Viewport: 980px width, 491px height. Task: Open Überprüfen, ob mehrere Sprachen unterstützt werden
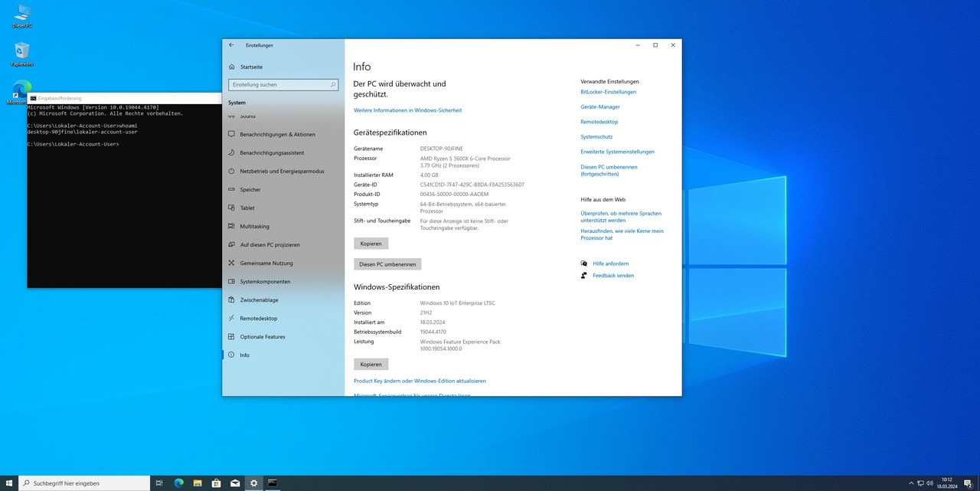click(621, 217)
